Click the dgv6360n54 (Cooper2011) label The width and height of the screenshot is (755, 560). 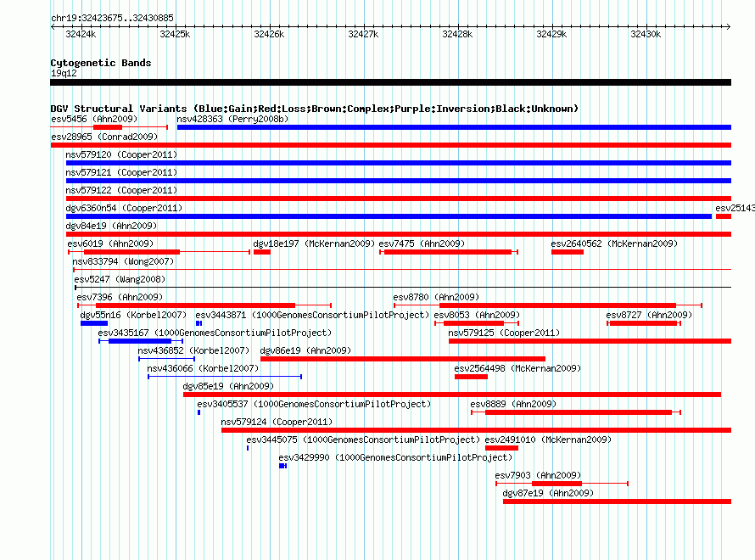pos(124,208)
